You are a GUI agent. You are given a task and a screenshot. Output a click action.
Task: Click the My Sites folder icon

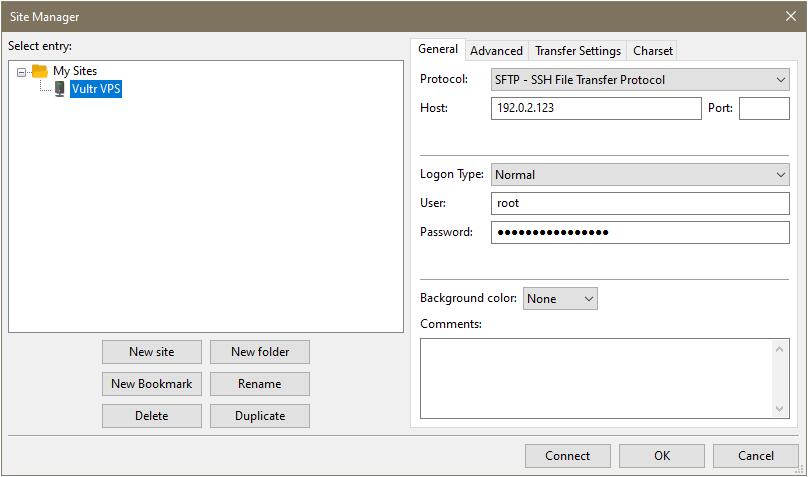[40, 71]
